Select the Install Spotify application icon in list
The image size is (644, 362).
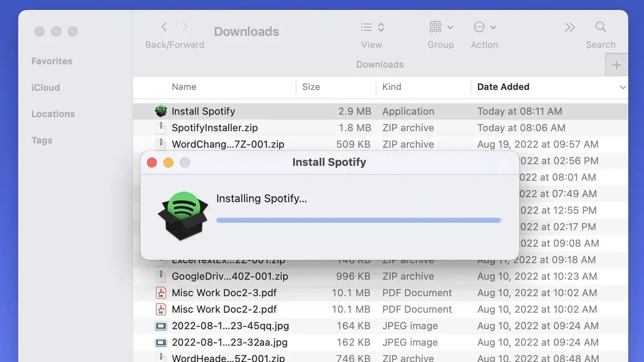[160, 111]
